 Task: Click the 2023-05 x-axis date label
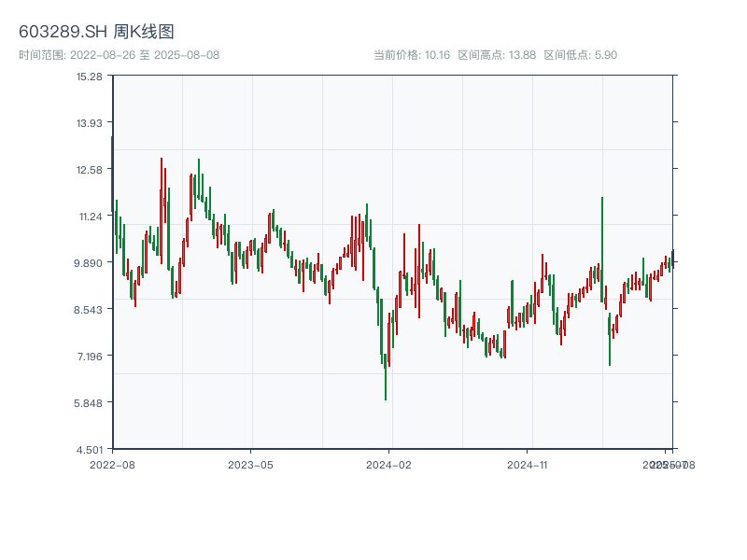point(250,464)
